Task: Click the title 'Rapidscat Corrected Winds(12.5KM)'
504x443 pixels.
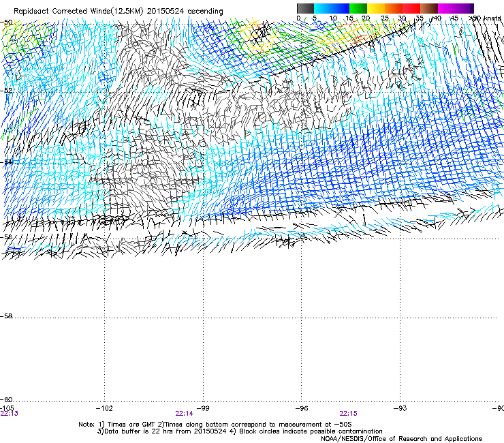Action: point(78,12)
